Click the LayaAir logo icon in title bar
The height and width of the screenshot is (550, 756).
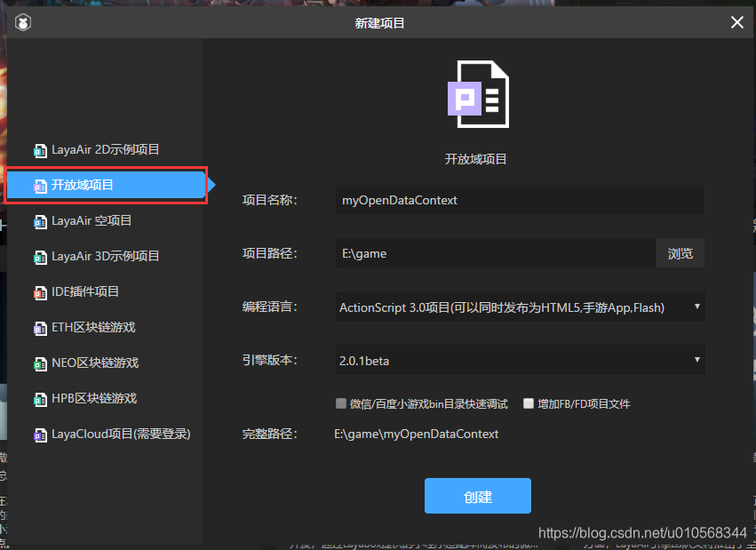[x=23, y=22]
